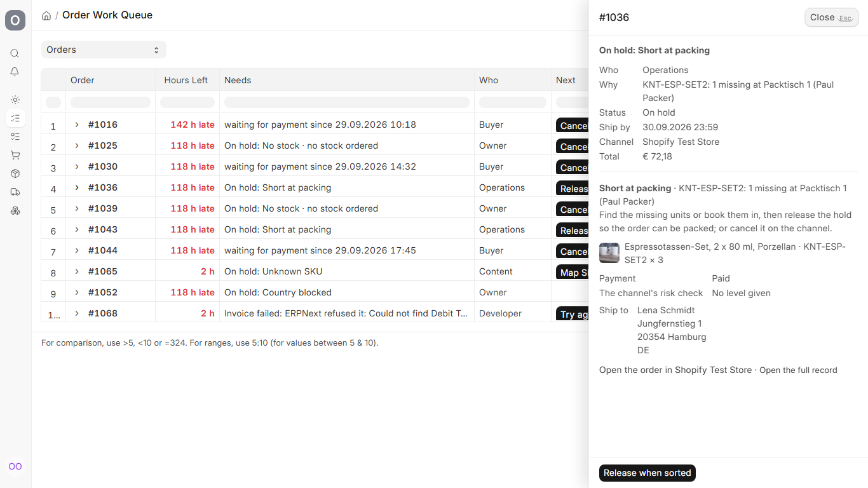Expand order #1016 row

pyautogui.click(x=77, y=125)
